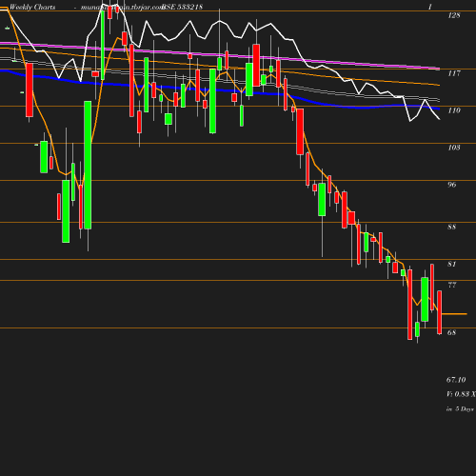476x476 pixels.
Task: Select the 110 price axis label
Action: click(x=454, y=110)
